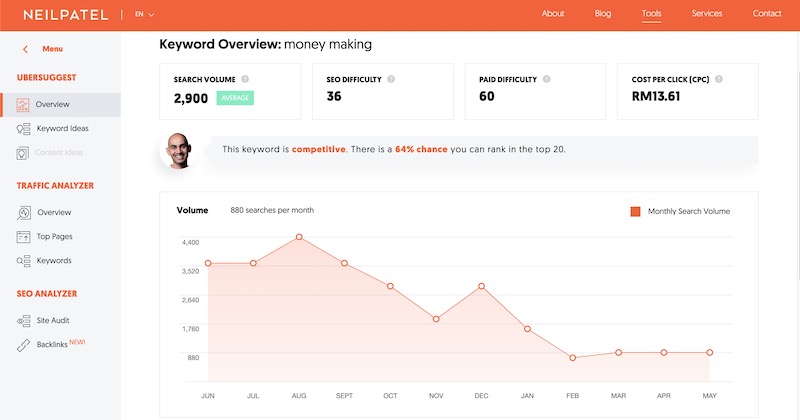The image size is (800, 420).
Task: Open the About page in the header
Action: [x=553, y=14]
